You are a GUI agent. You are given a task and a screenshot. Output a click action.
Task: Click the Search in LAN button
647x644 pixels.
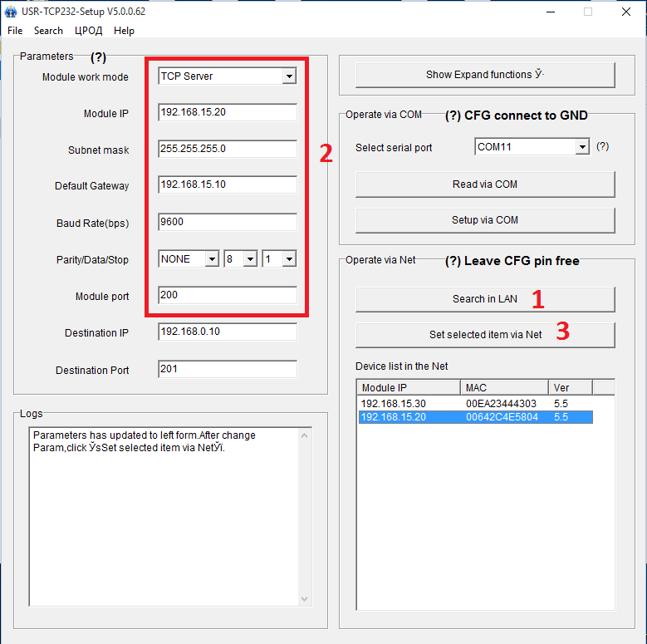click(x=485, y=299)
